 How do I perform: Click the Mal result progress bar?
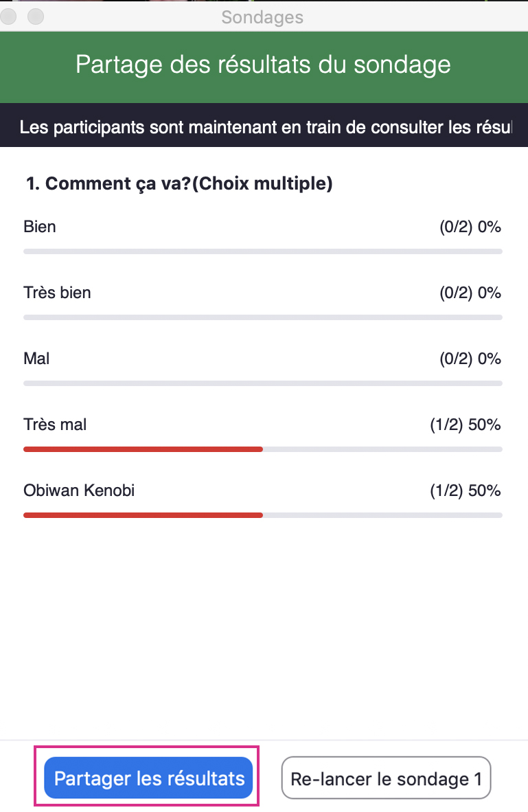262,383
